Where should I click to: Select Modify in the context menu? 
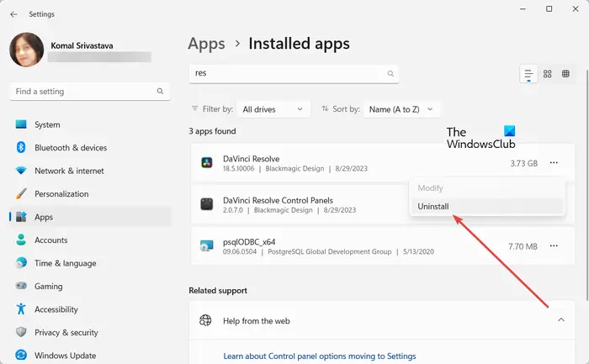click(487, 188)
